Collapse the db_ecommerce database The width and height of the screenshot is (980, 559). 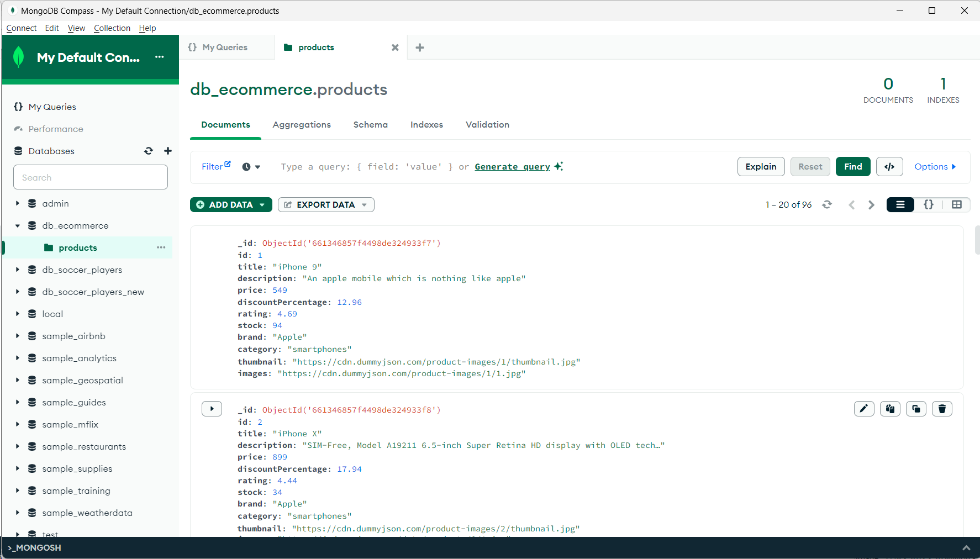click(17, 225)
